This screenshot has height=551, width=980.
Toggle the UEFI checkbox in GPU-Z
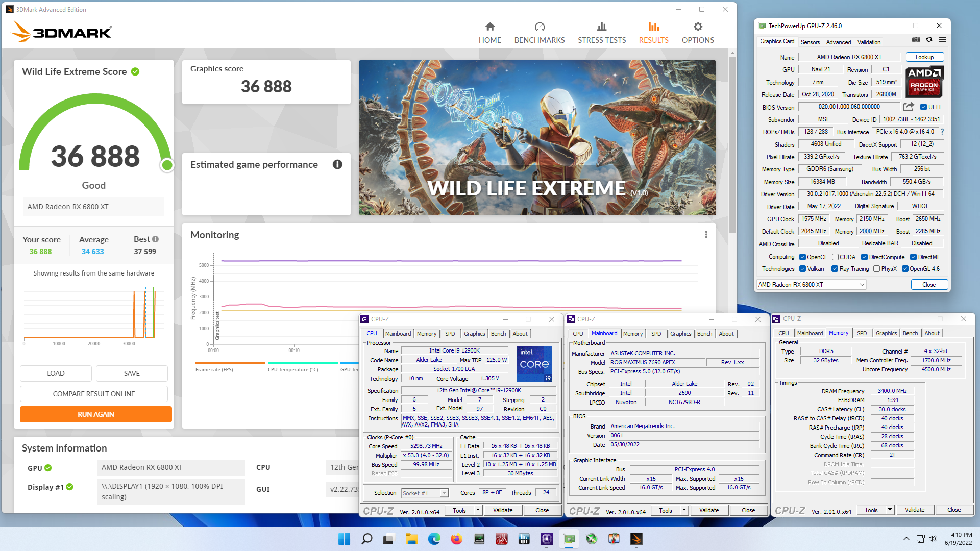[x=923, y=107]
